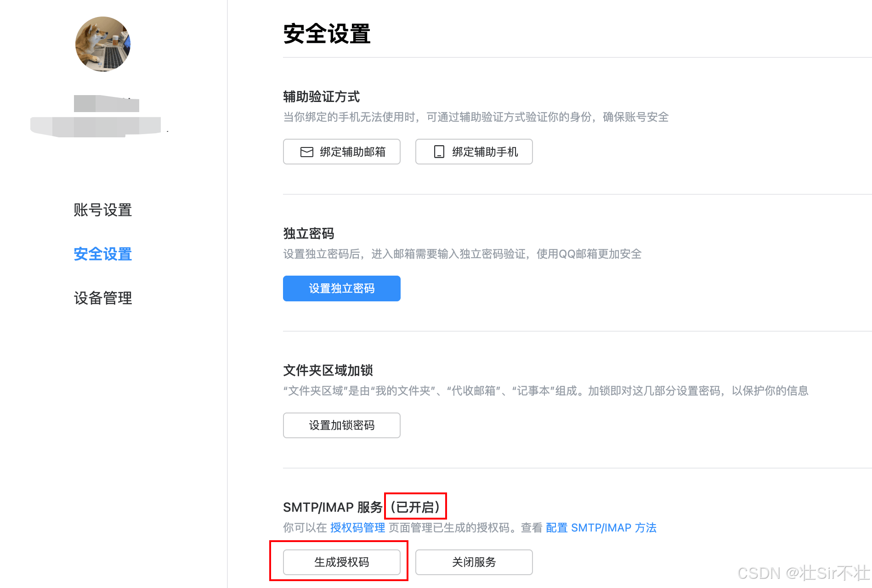Go to 设备管理 in the sidebar
The height and width of the screenshot is (588, 872).
pyautogui.click(x=103, y=298)
